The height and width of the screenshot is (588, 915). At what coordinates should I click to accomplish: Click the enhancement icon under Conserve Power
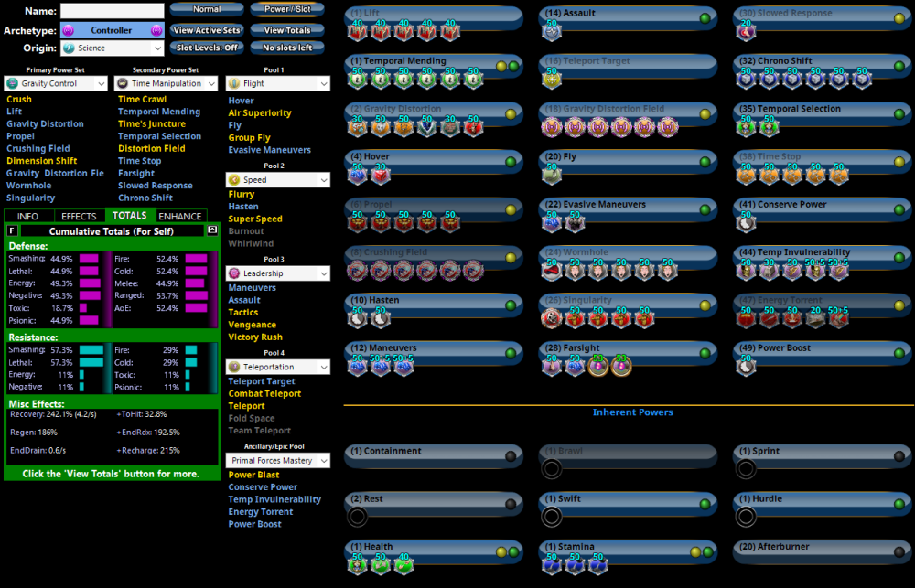click(x=747, y=222)
